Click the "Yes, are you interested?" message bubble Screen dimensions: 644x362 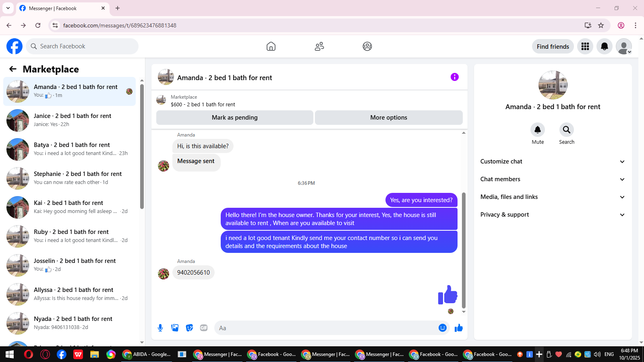[x=421, y=200]
